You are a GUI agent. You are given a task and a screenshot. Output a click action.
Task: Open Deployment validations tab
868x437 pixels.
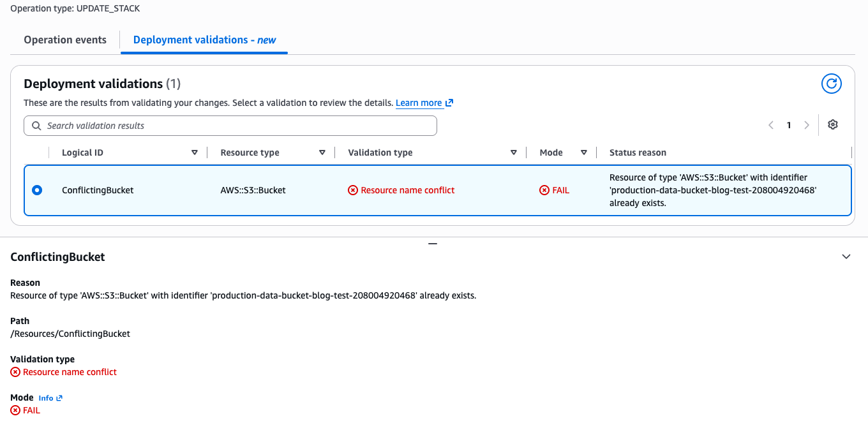204,40
